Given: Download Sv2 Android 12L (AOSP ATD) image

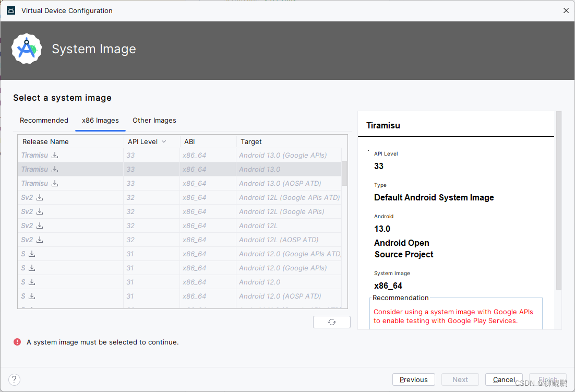Looking at the screenshot, I should click(40, 240).
